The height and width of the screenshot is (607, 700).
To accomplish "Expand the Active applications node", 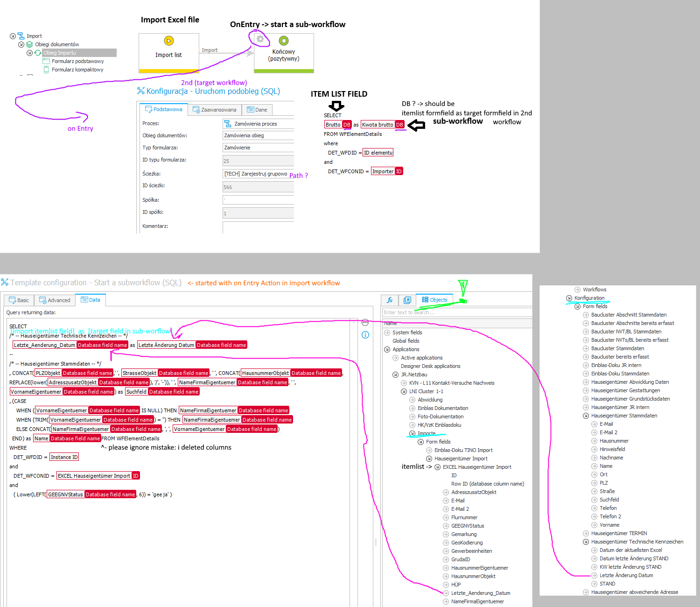I will [395, 358].
